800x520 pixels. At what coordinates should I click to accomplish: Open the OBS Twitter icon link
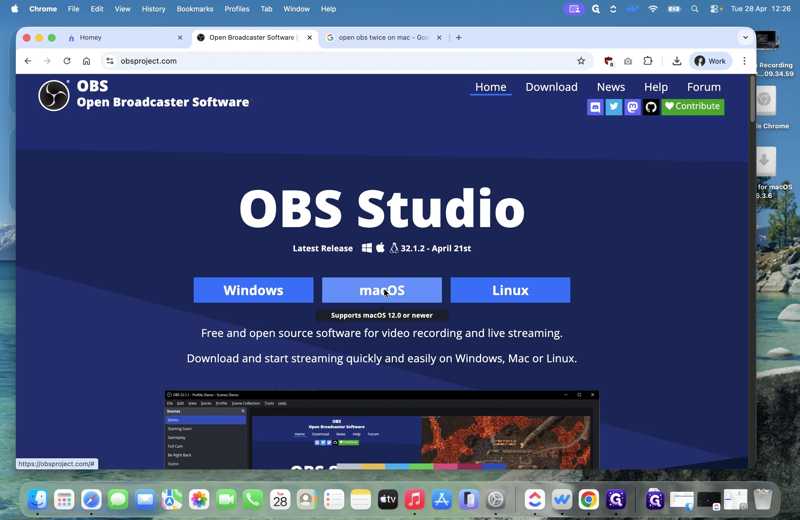pos(614,107)
